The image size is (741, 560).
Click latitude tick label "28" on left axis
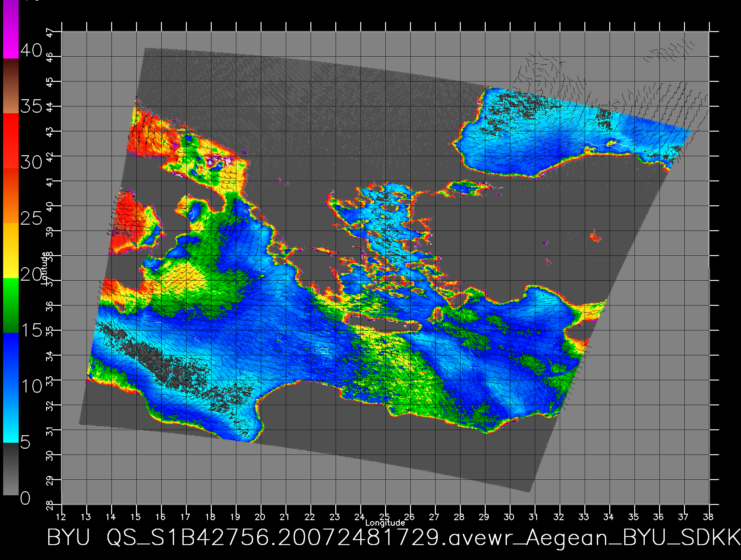click(49, 506)
